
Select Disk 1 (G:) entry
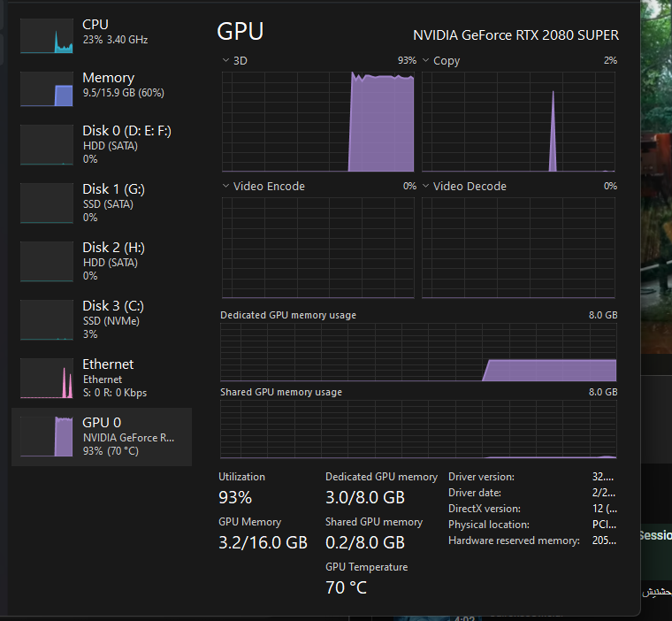click(102, 203)
